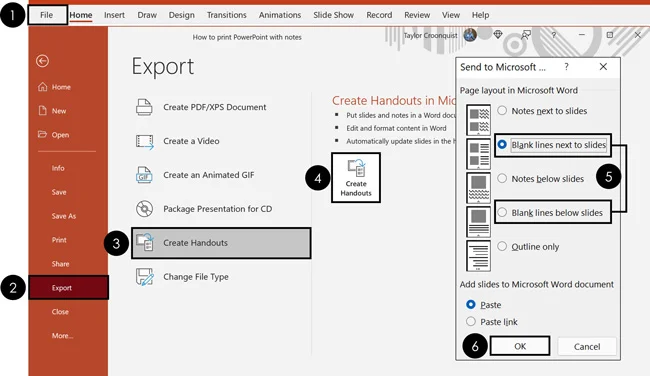The height and width of the screenshot is (376, 650).
Task: Choose Save As in the sidebar
Action: 64,216
